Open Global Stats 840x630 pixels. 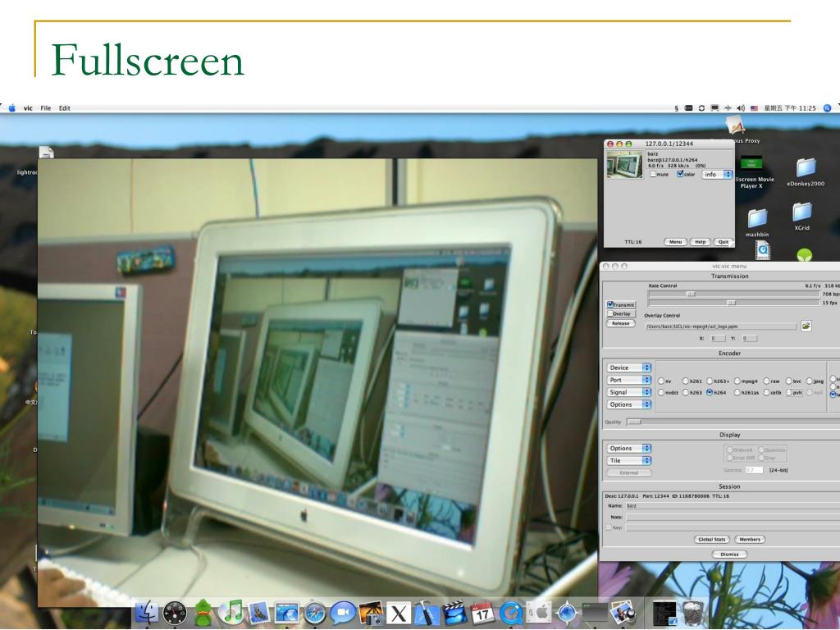click(711, 540)
